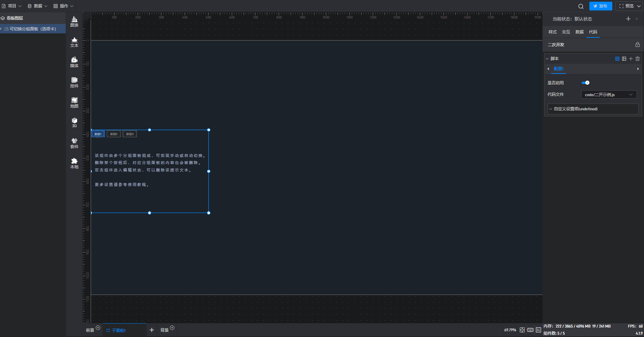
Task: Open the console terminal icon
Action: point(538,330)
